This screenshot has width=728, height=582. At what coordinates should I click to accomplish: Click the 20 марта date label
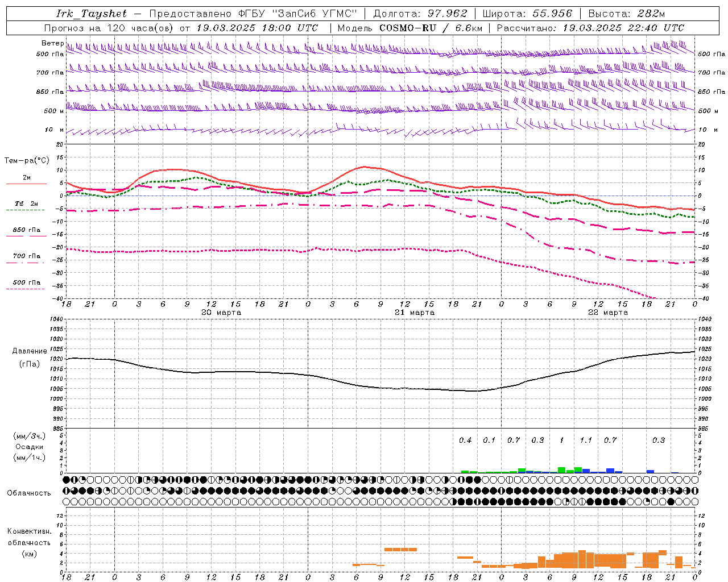coord(221,313)
